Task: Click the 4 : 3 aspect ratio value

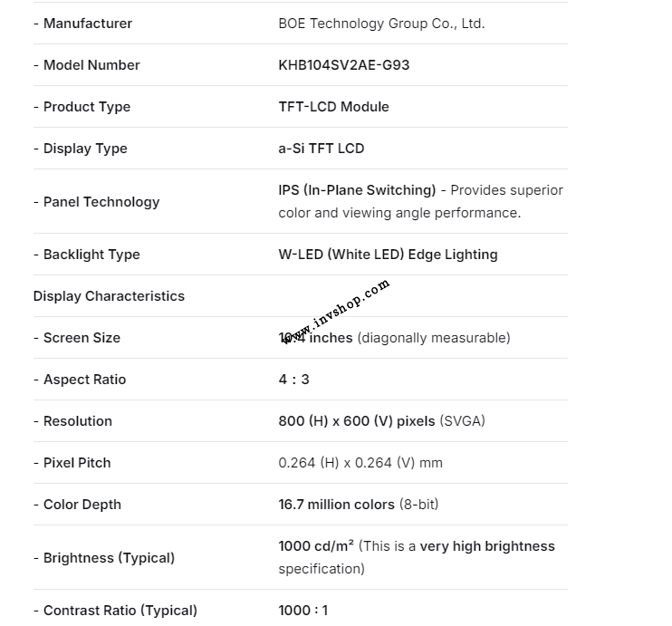Action: coord(293,380)
